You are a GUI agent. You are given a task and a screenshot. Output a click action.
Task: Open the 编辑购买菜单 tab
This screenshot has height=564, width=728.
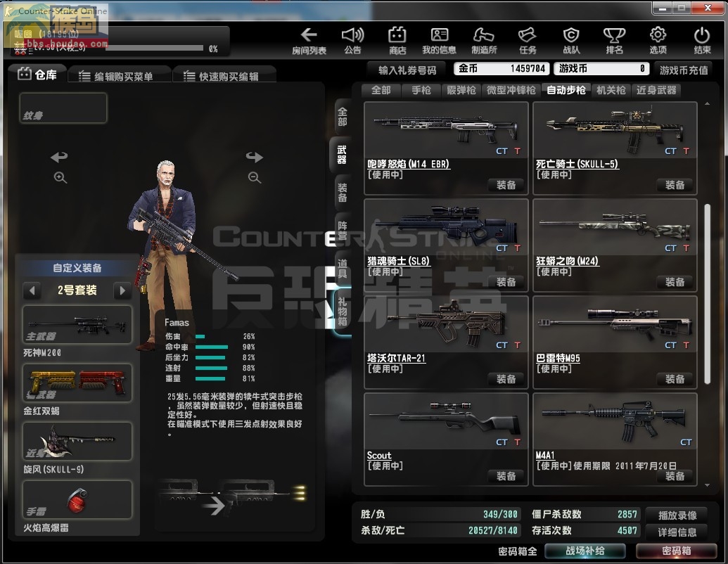pyautogui.click(x=120, y=76)
